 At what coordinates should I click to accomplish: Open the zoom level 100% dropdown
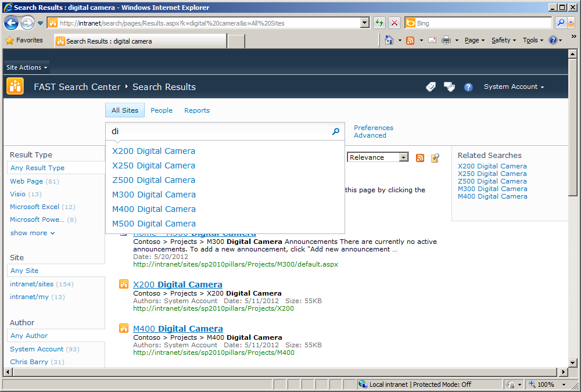(564, 384)
